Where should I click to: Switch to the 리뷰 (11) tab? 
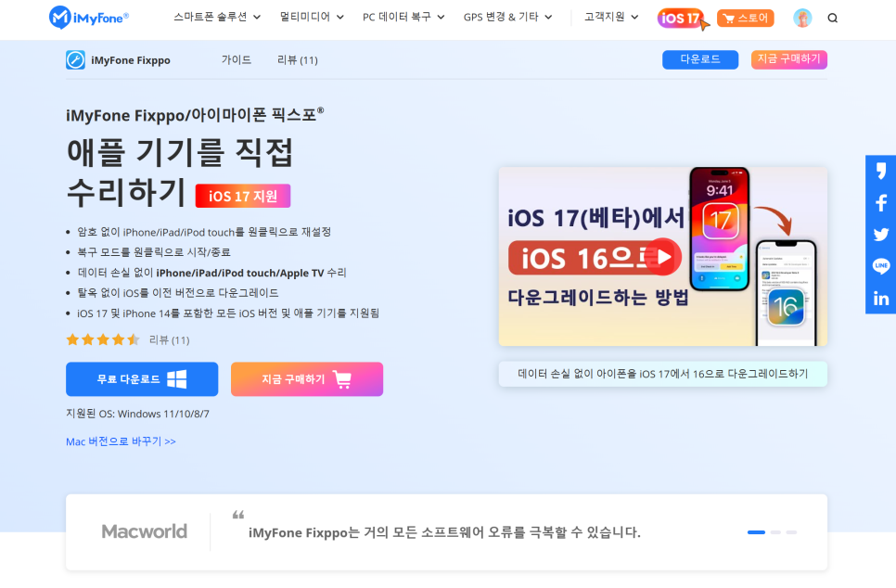297,60
